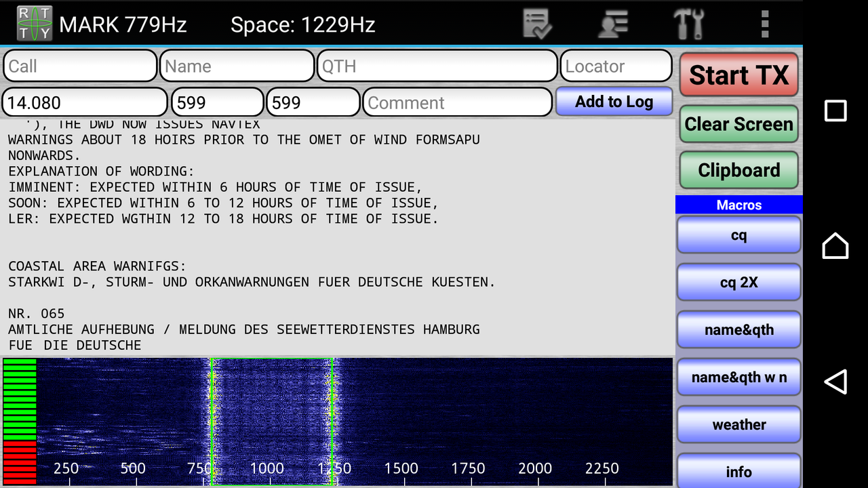Viewport: 868px width, 488px height.
Task: Run the cq 2X macro
Action: (x=739, y=283)
